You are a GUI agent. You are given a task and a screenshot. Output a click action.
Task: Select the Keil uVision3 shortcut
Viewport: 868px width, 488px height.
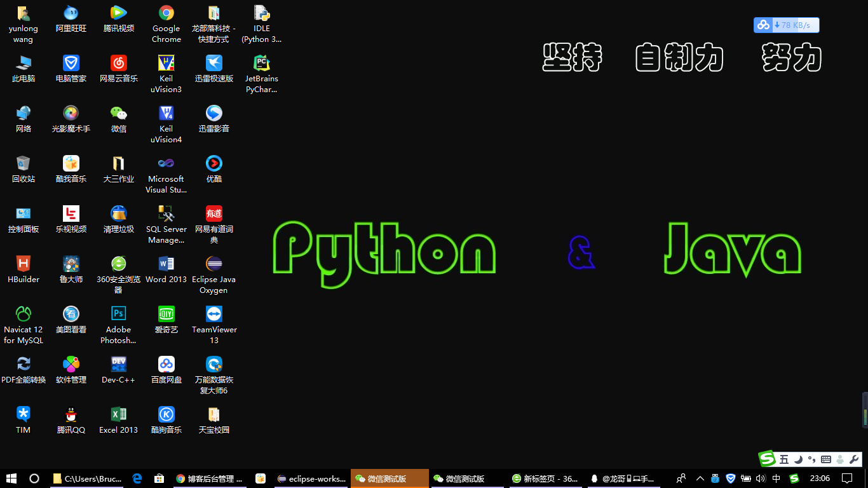coord(166,74)
